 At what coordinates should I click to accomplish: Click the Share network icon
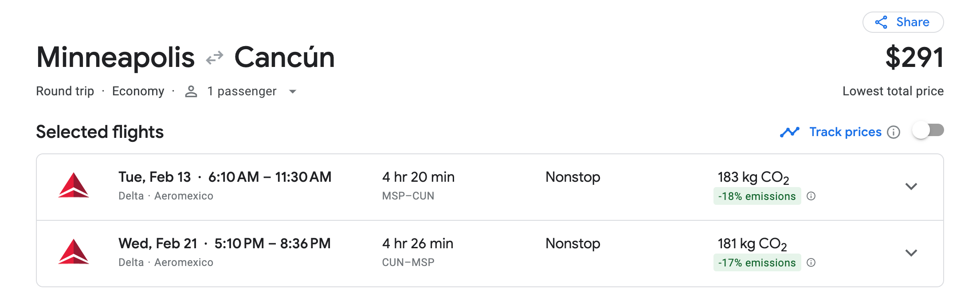pyautogui.click(x=881, y=22)
